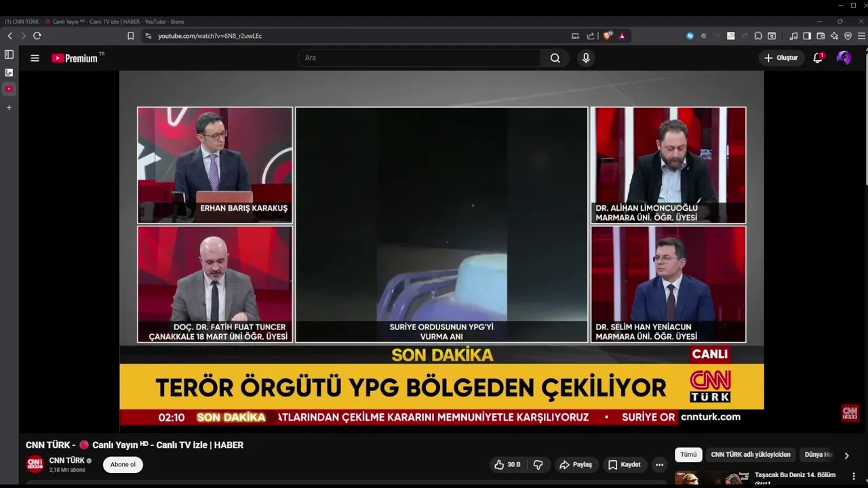This screenshot has width=868, height=488.
Task: Select the YouTube vertical tab icon
Action: (x=9, y=89)
